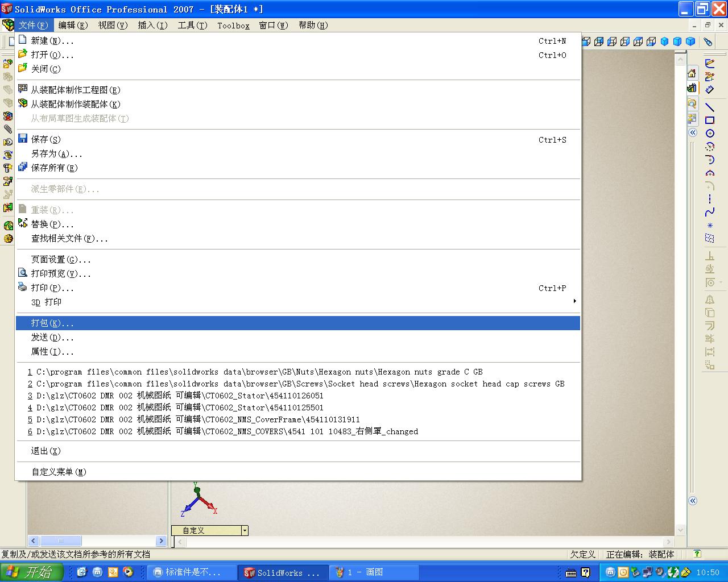Image resolution: width=728 pixels, height=582 pixels.
Task: Open the Toolbox menu
Action: [x=233, y=26]
